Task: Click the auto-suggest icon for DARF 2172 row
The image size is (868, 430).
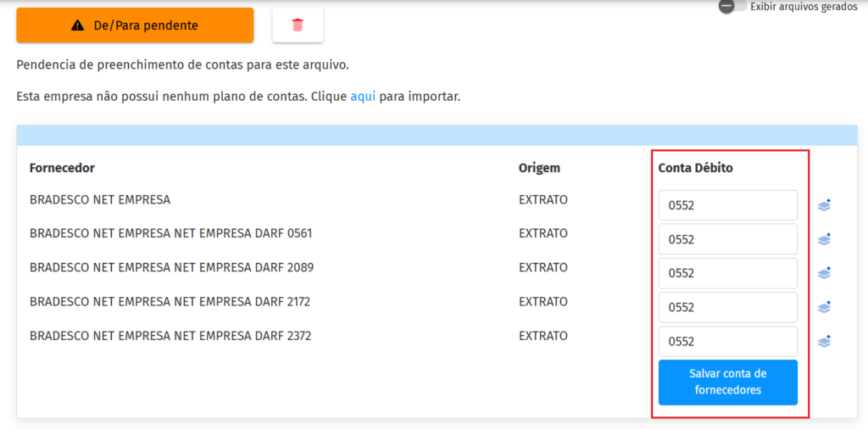Action: click(824, 307)
